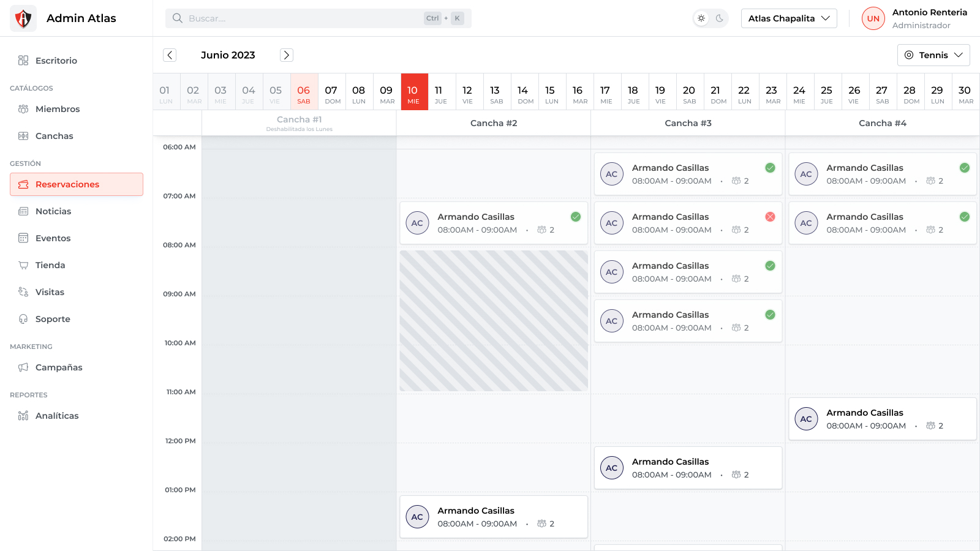Click red cancelled status on Cancha #3 reservation
Viewport: 980px width, 551px height.
click(x=770, y=217)
